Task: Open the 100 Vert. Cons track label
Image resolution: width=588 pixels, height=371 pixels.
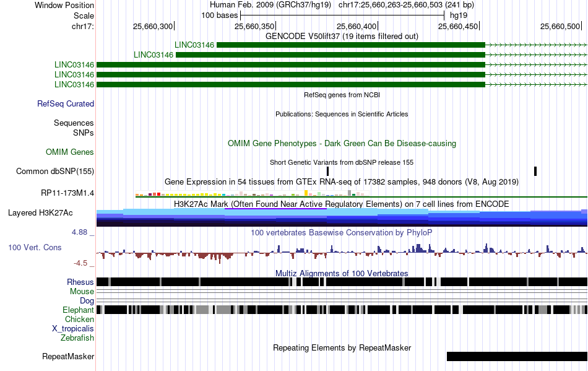Action: tap(35, 248)
